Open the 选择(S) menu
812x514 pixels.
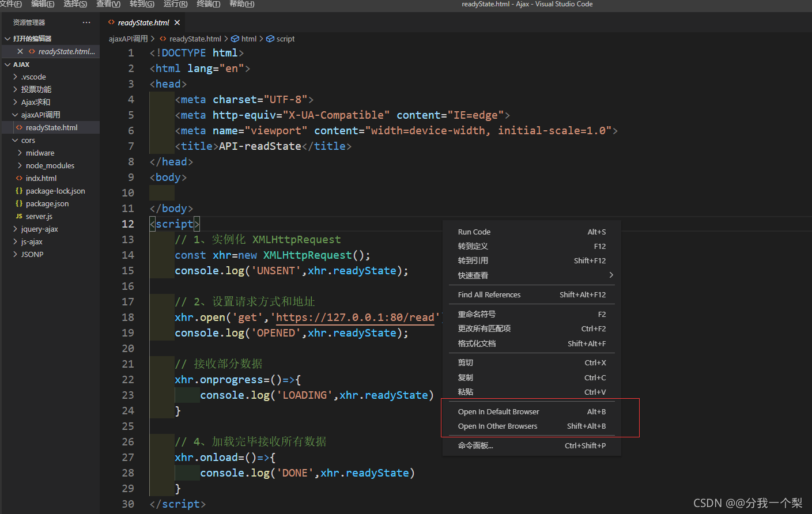click(75, 4)
